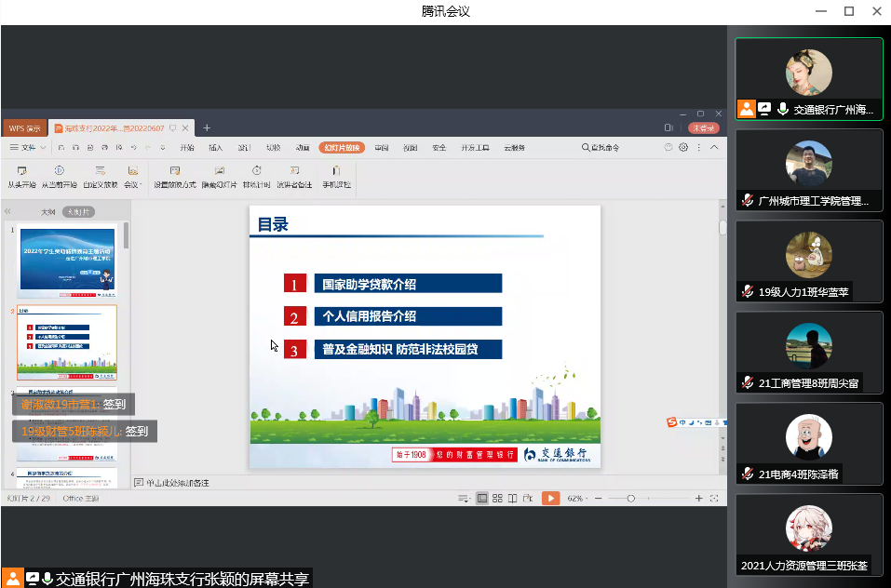Viewport: 891px width, 588px height.
Task: Toggle the 幻灯片 thumbnails panel view
Action: point(78,212)
